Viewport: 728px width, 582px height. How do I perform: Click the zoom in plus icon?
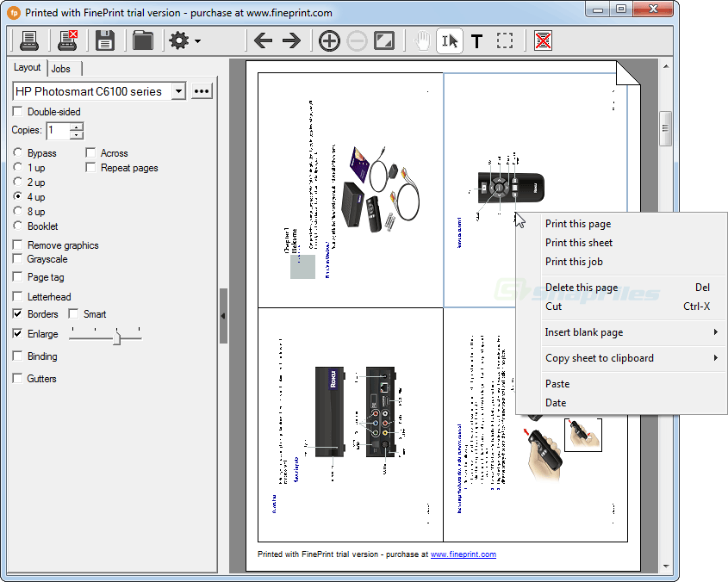coord(329,40)
